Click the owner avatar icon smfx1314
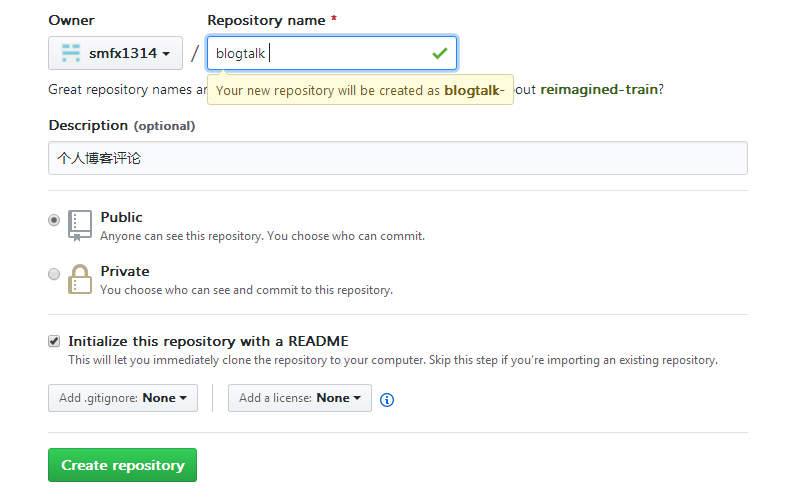The image size is (800, 500). (70, 53)
